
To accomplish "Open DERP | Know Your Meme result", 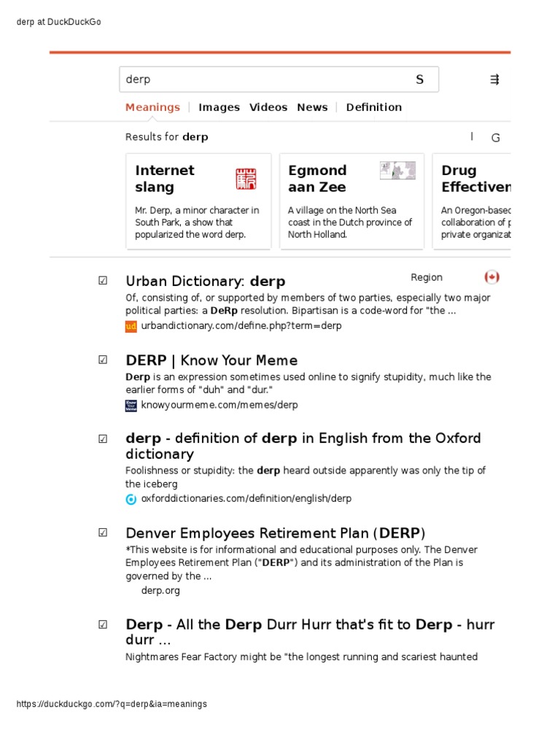I will tap(211, 360).
